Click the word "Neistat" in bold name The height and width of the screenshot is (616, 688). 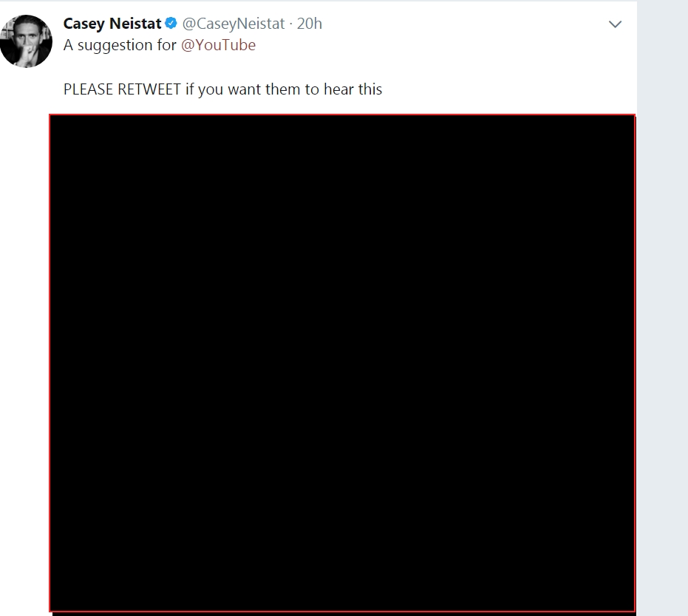pyautogui.click(x=135, y=24)
